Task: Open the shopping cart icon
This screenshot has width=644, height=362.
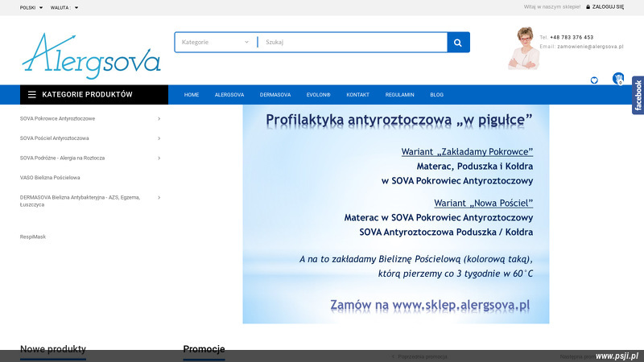Action: [x=618, y=78]
